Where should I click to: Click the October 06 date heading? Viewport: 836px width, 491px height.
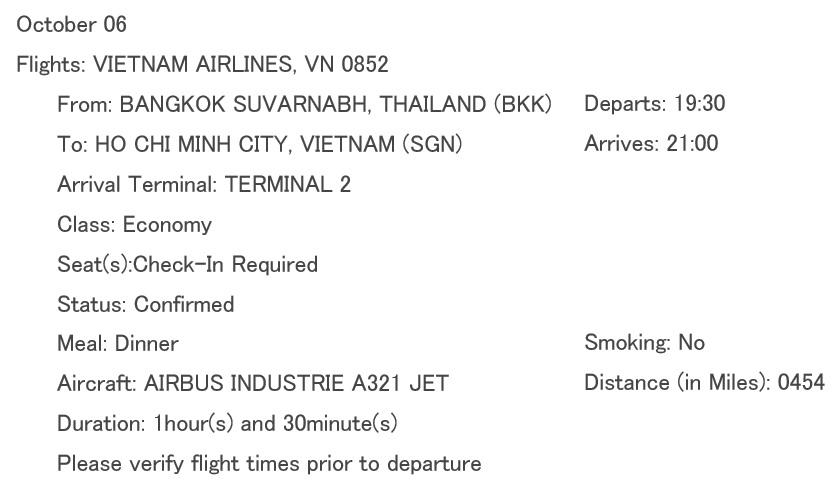(72, 25)
